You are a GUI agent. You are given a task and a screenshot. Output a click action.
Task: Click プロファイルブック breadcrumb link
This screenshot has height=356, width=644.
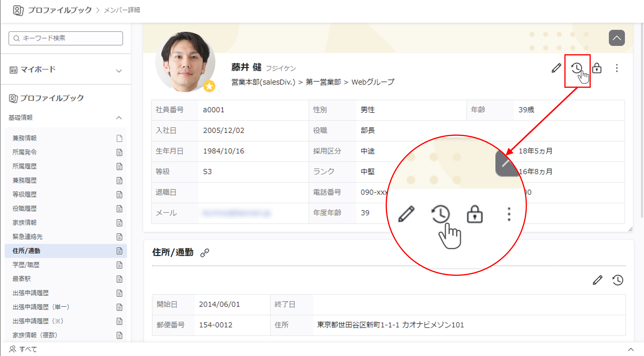click(60, 10)
